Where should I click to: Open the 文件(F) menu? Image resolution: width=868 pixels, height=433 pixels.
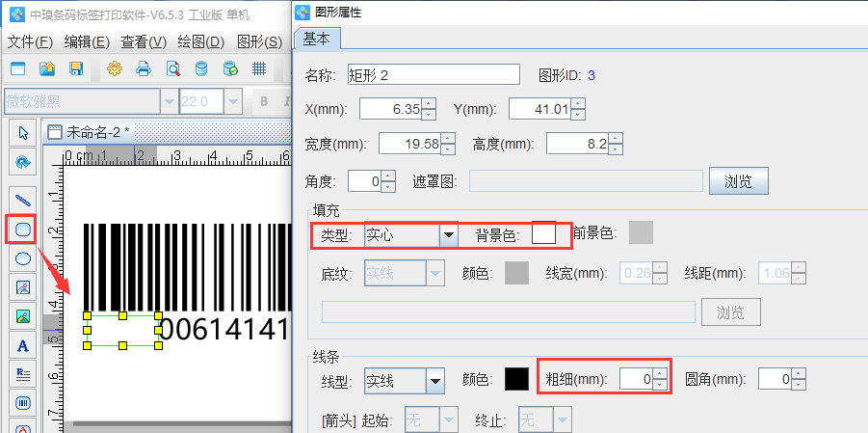pyautogui.click(x=30, y=41)
